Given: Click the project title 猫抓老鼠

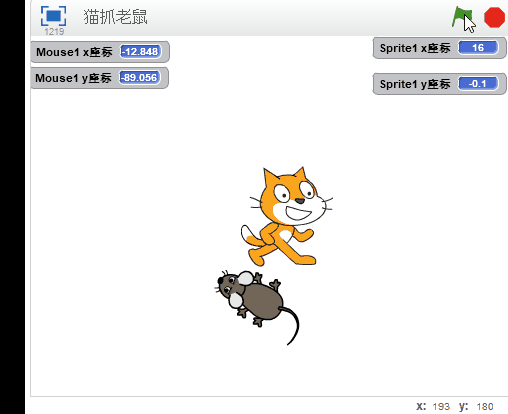Looking at the screenshot, I should (x=115, y=17).
